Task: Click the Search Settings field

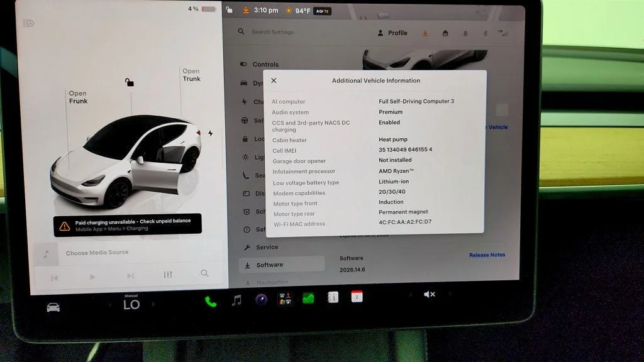Action: point(273,32)
